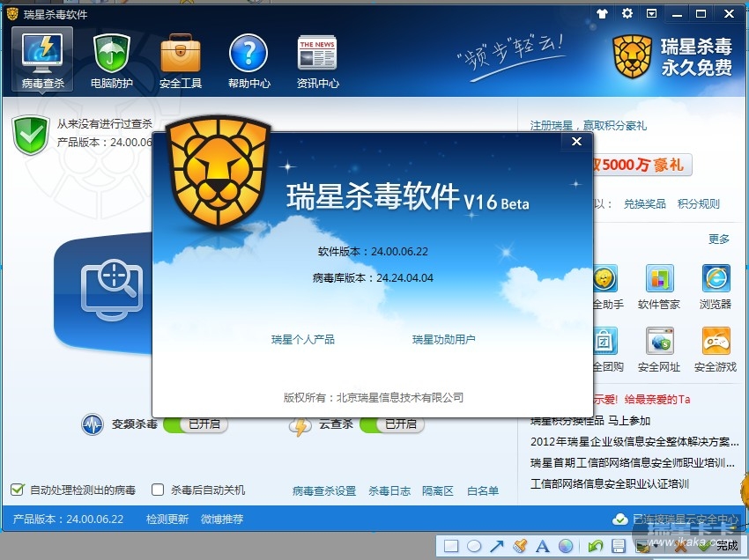Open 白名单 whitelist link
This screenshot has width=749, height=560.
[483, 490]
